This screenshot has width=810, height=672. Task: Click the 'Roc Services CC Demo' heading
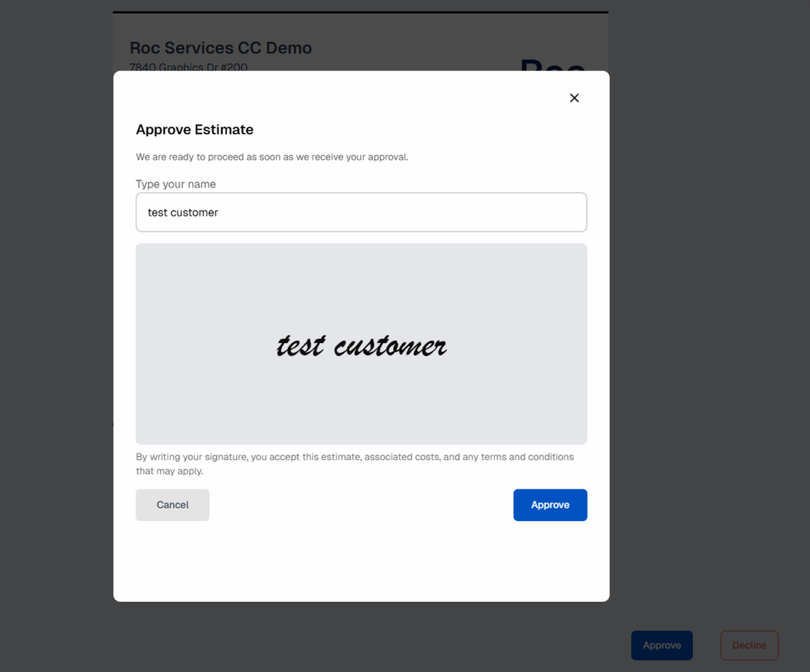click(x=221, y=47)
